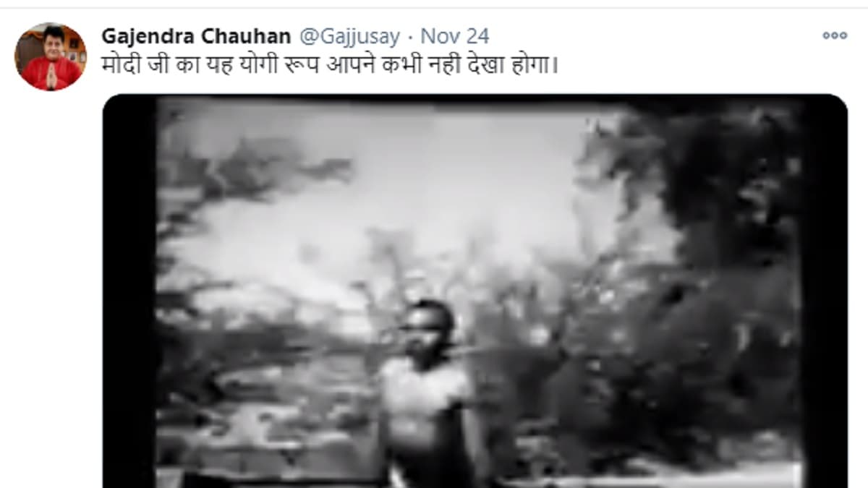Click Gajendra Chauhan's round profile avatar
Viewport: 868px width, 488px height.
point(51,56)
